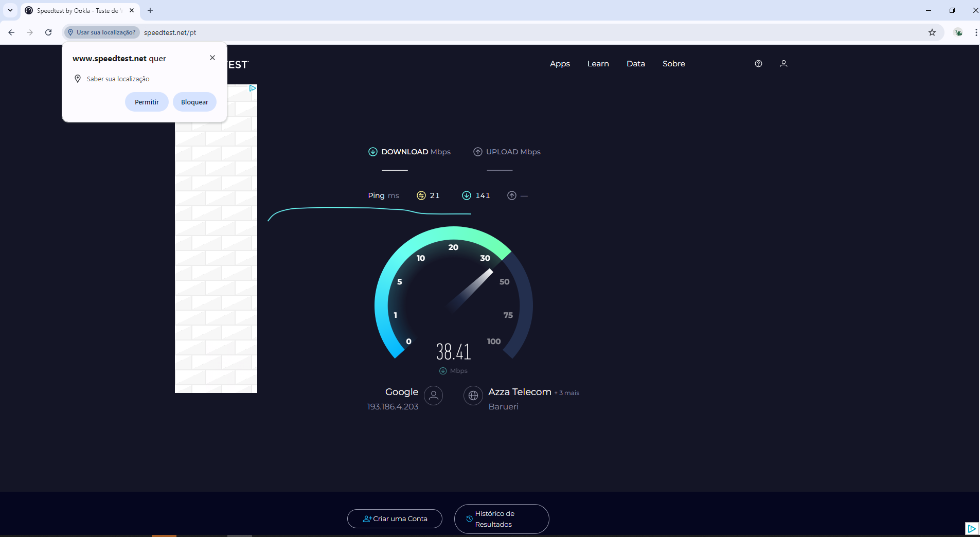This screenshot has height=537, width=980.
Task: Click the 38.41 speed reading
Action: click(x=453, y=352)
